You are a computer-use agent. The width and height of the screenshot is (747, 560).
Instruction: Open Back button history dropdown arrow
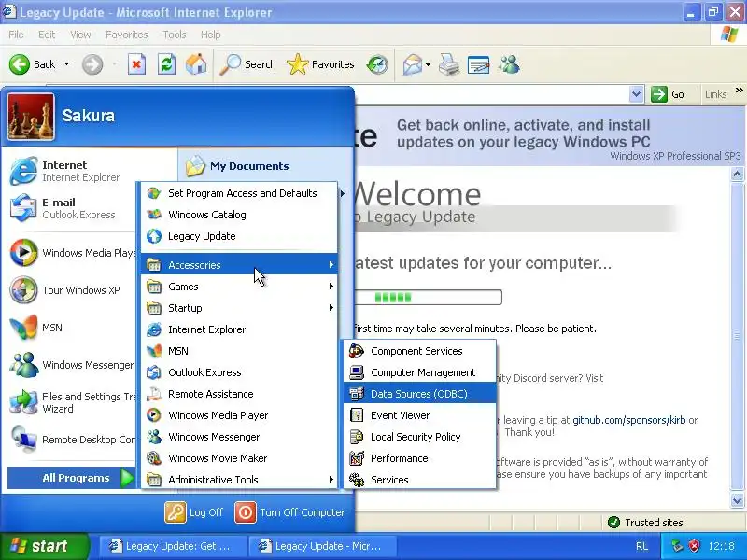point(66,64)
